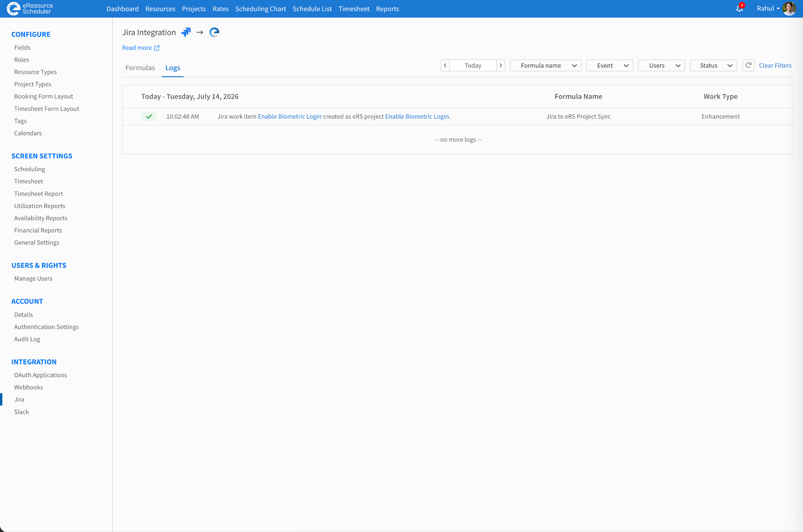Open Timesheet under Screen Settings
803x532 pixels.
pos(29,181)
